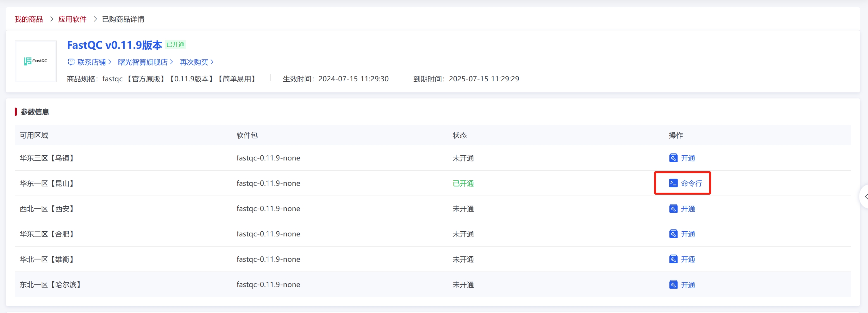
Task: Click the activate icon for 华东三区【乌镇】
Action: [x=673, y=158]
